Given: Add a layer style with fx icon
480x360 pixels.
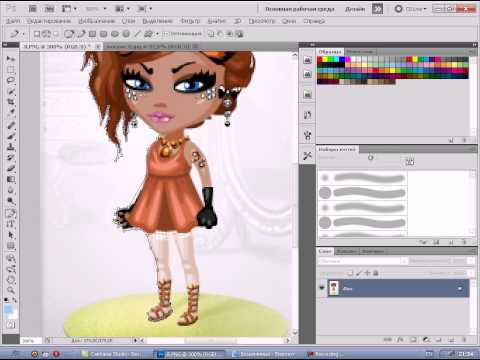Looking at the screenshot, I should [x=400, y=340].
